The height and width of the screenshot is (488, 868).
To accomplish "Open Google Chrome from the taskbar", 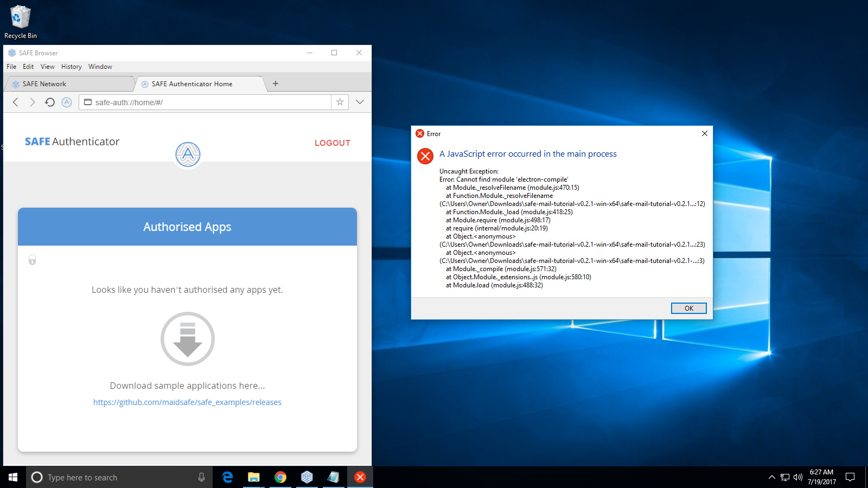I will (280, 477).
